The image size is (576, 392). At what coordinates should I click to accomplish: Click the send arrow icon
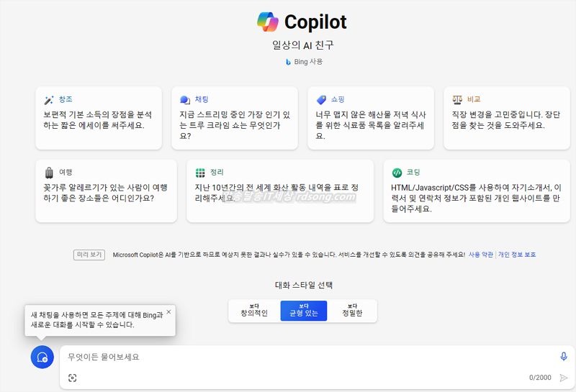click(x=564, y=378)
